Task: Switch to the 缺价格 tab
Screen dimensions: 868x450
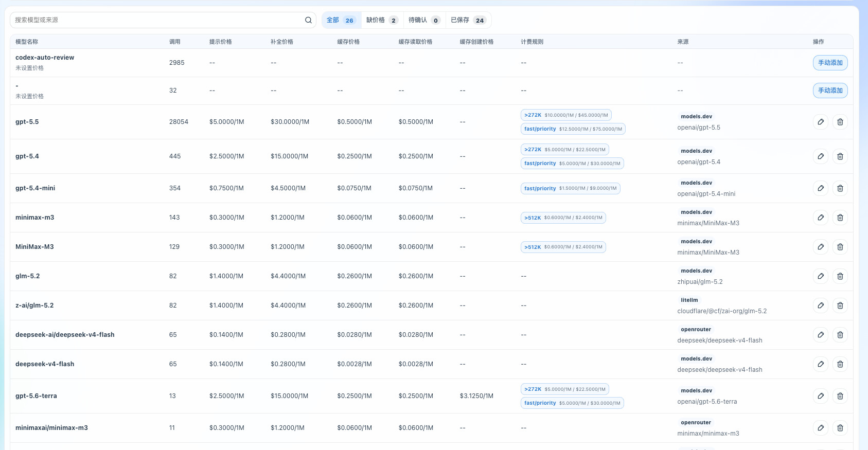Action: [x=382, y=20]
